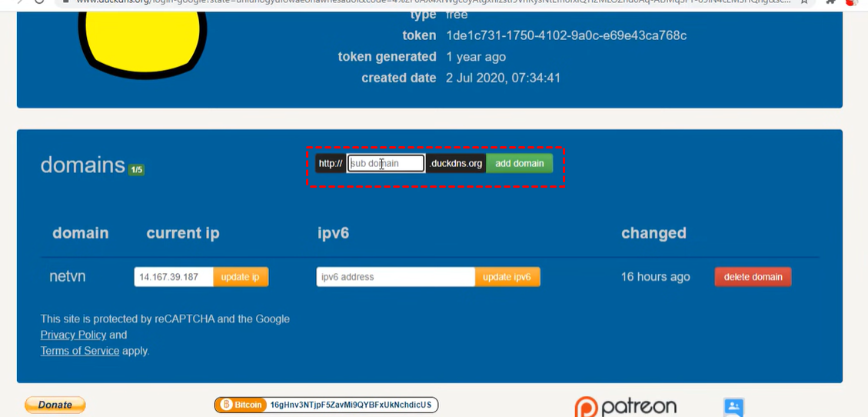
Task: Click the token value 1de1c731-1750-4102-9a0c-e69e43ca768c
Action: pyautogui.click(x=567, y=35)
